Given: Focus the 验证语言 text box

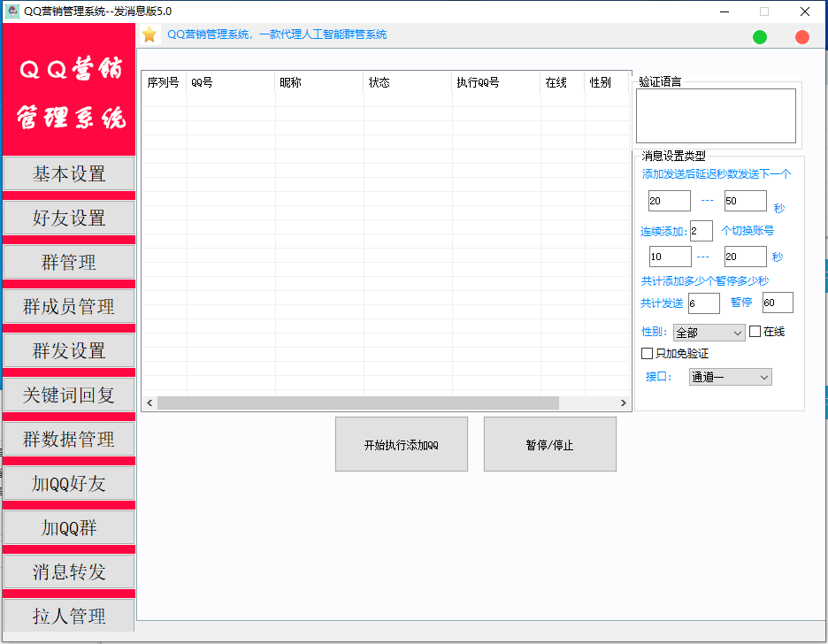Looking at the screenshot, I should [716, 116].
